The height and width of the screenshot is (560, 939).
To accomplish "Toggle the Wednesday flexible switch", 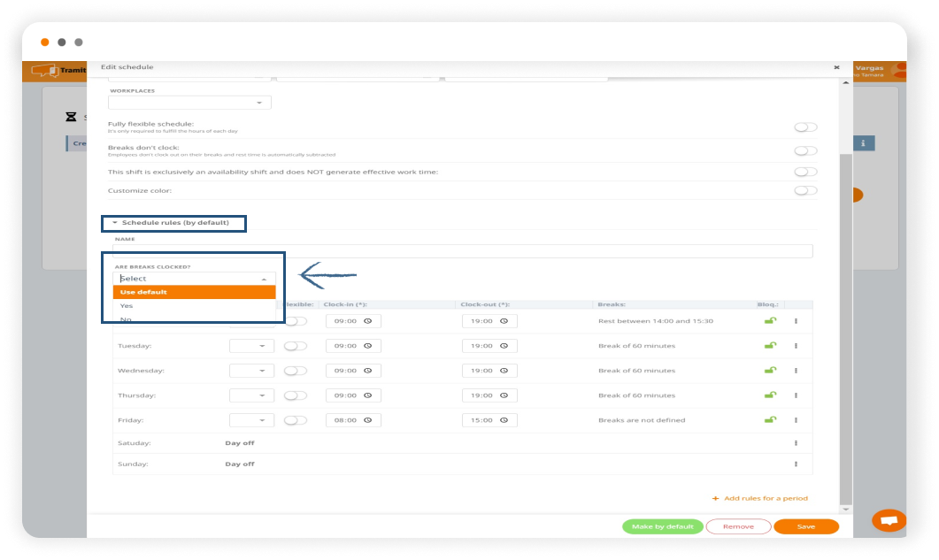I will pos(295,371).
